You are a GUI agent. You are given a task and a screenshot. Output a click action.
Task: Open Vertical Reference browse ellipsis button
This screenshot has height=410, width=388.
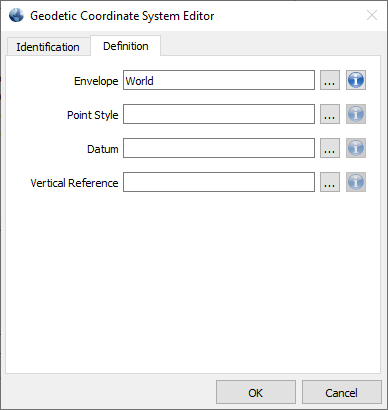[330, 182]
